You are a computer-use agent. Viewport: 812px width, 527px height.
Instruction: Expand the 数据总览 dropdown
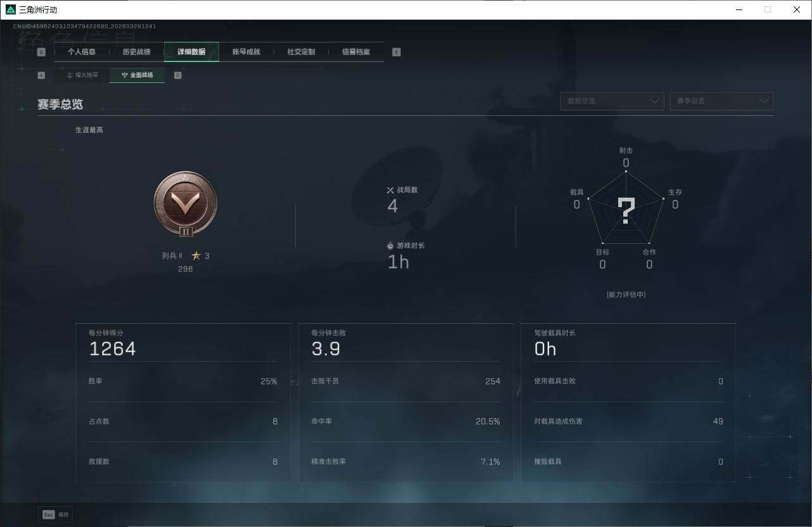(x=612, y=101)
